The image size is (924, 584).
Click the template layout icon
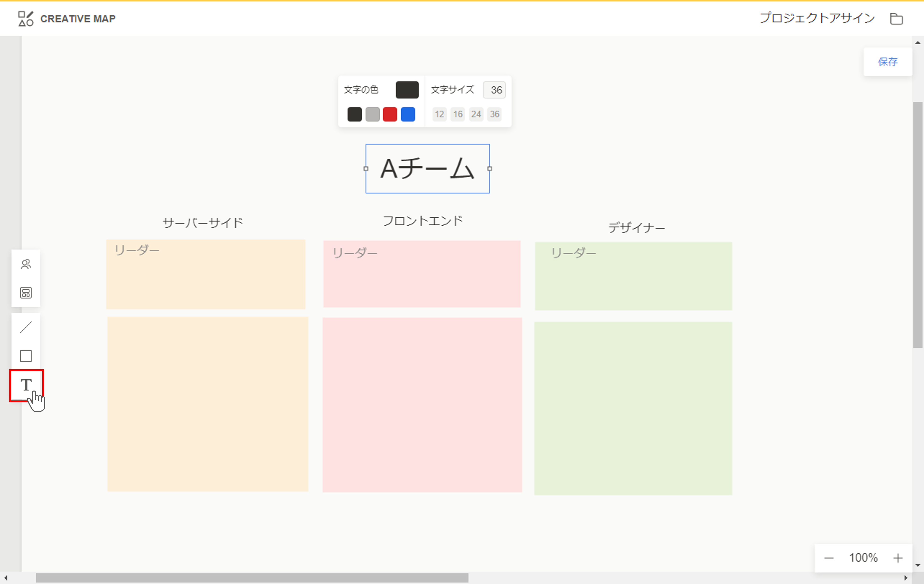[26, 293]
